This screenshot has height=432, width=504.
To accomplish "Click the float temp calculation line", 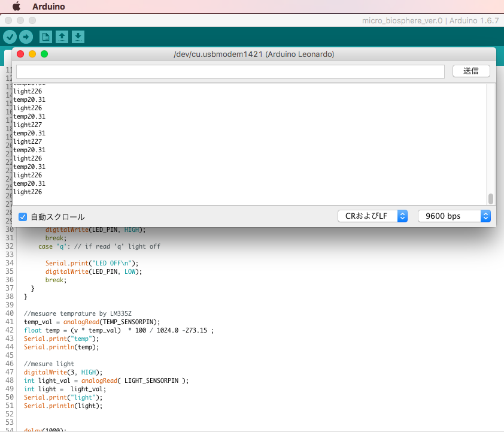I will click(x=119, y=330).
